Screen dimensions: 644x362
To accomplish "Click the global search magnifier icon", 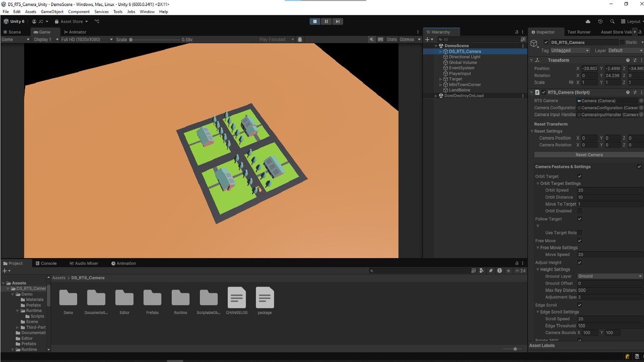I will coord(612,22).
